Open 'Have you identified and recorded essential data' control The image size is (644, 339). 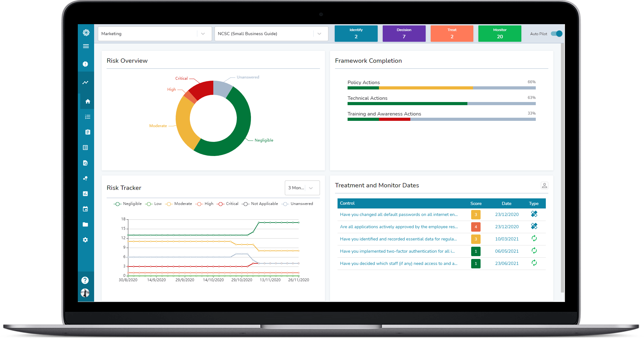pyautogui.click(x=398, y=239)
